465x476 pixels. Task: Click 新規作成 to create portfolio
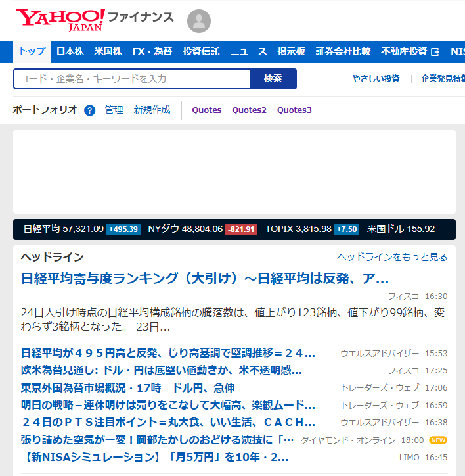pyautogui.click(x=152, y=110)
